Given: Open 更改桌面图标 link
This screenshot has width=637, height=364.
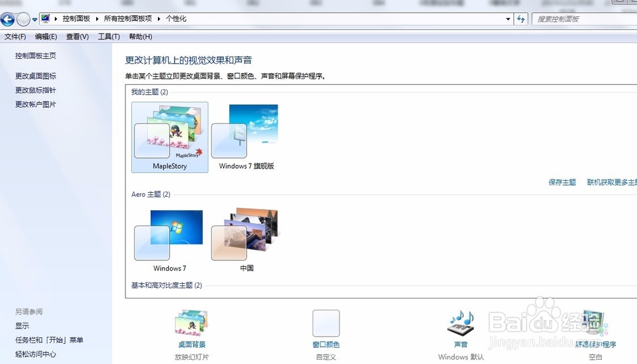Looking at the screenshot, I should point(36,76).
